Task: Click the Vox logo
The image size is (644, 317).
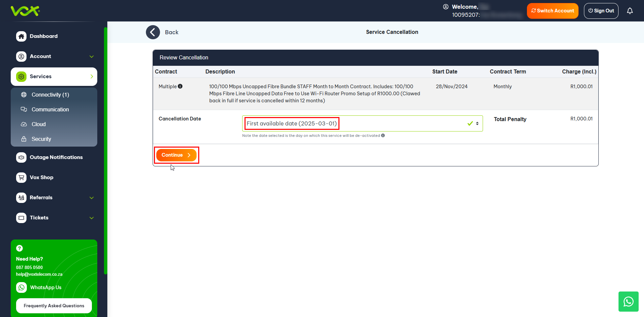Action: [x=25, y=11]
